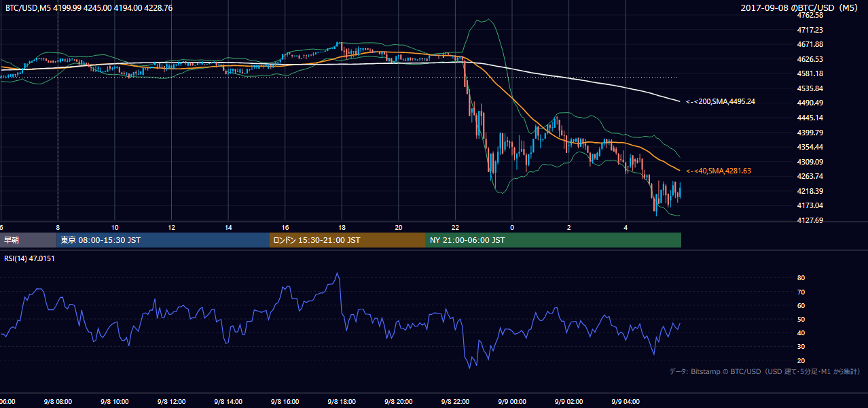Click the RSI(14) 47.0151 indicator label
Screen dimensions: 868x408
pos(29,258)
